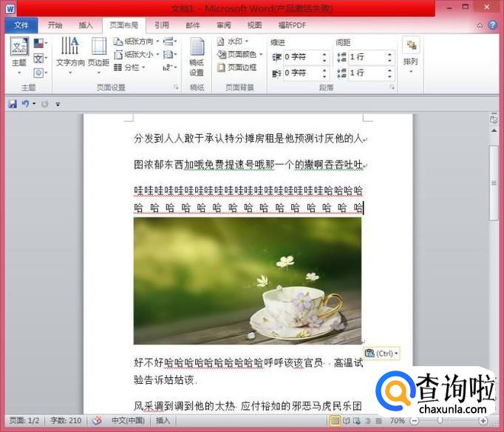Switch to the 审阅 Review tab
The image size is (504, 432).
click(x=224, y=25)
